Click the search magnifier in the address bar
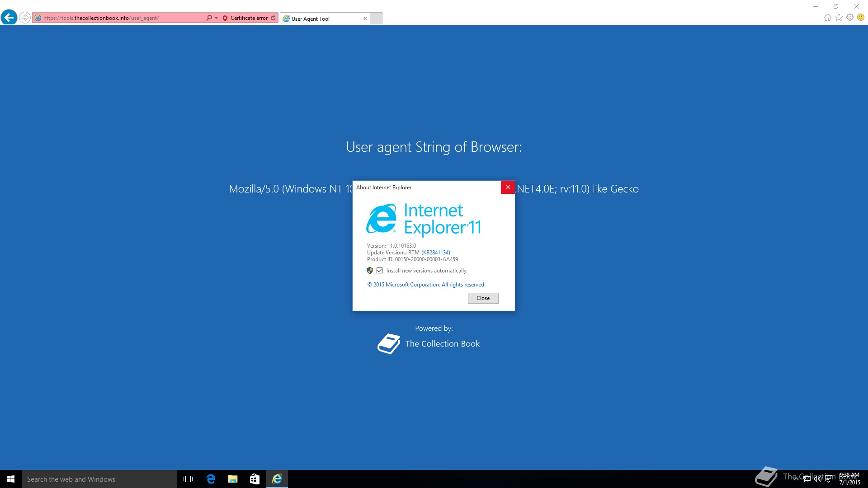The width and height of the screenshot is (868, 488). tap(209, 18)
